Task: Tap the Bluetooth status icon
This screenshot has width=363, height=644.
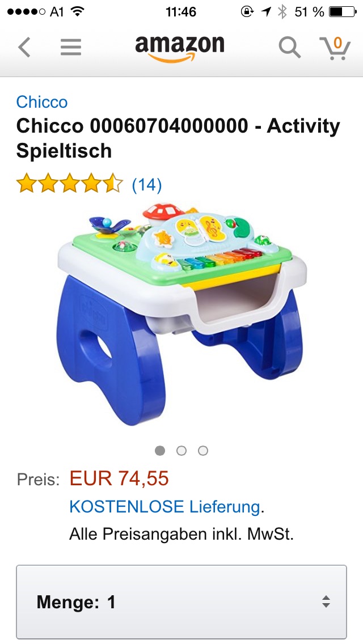Action: click(x=282, y=12)
